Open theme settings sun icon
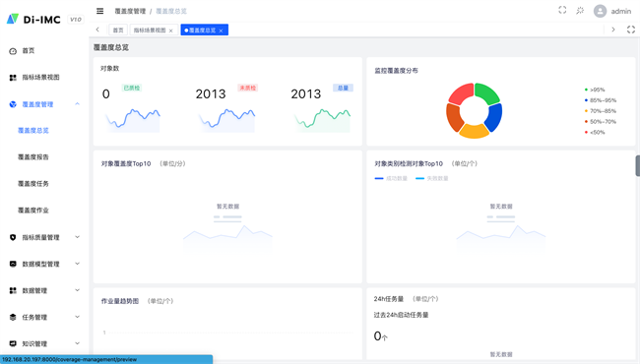This screenshot has width=640, height=364. click(x=580, y=11)
